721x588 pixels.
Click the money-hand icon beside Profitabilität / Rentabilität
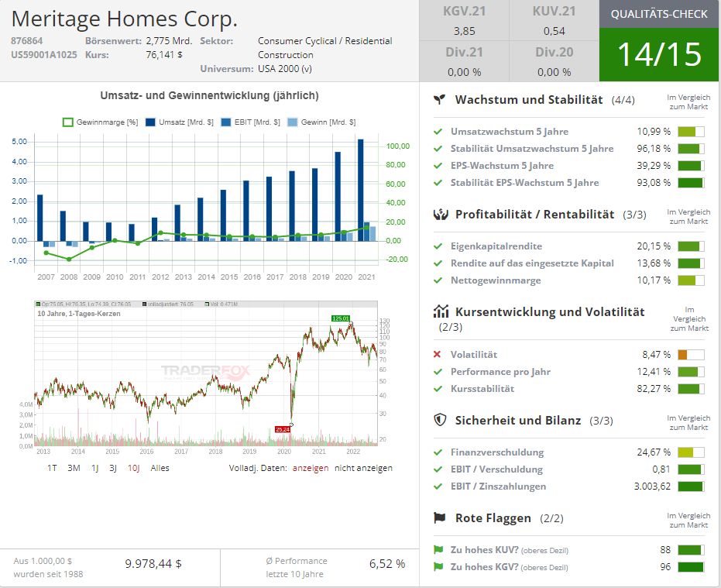coord(440,215)
